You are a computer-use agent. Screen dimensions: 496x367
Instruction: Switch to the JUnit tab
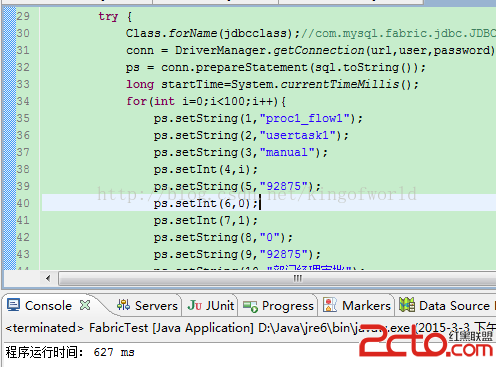coord(211,305)
